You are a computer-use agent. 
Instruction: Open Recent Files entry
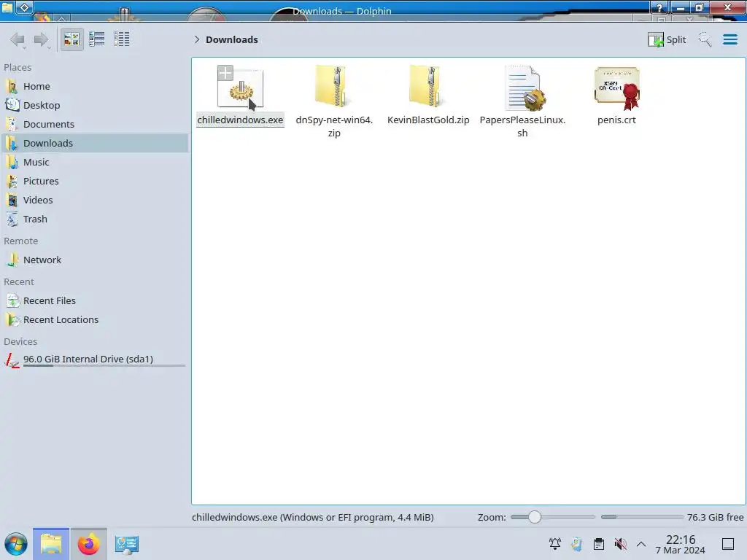click(x=94, y=301)
